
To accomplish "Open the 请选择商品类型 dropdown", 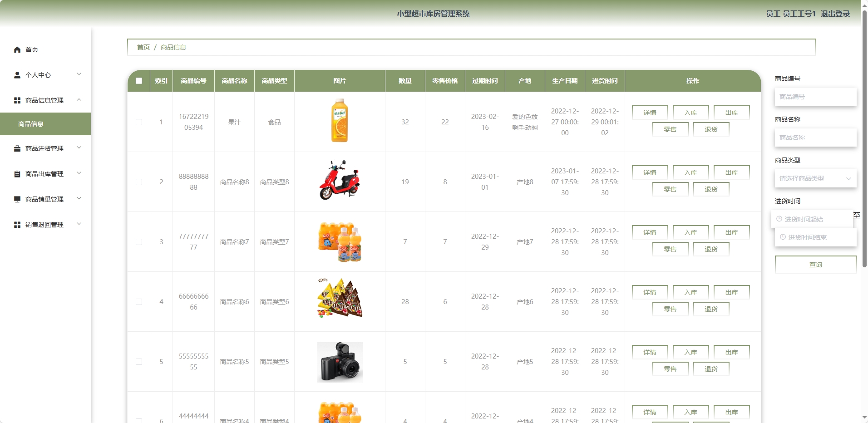I will point(815,178).
